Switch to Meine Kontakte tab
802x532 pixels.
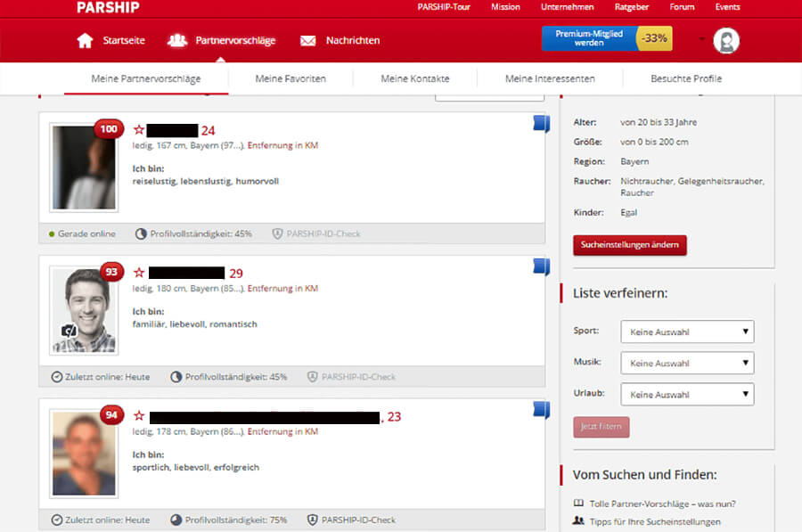pos(414,78)
